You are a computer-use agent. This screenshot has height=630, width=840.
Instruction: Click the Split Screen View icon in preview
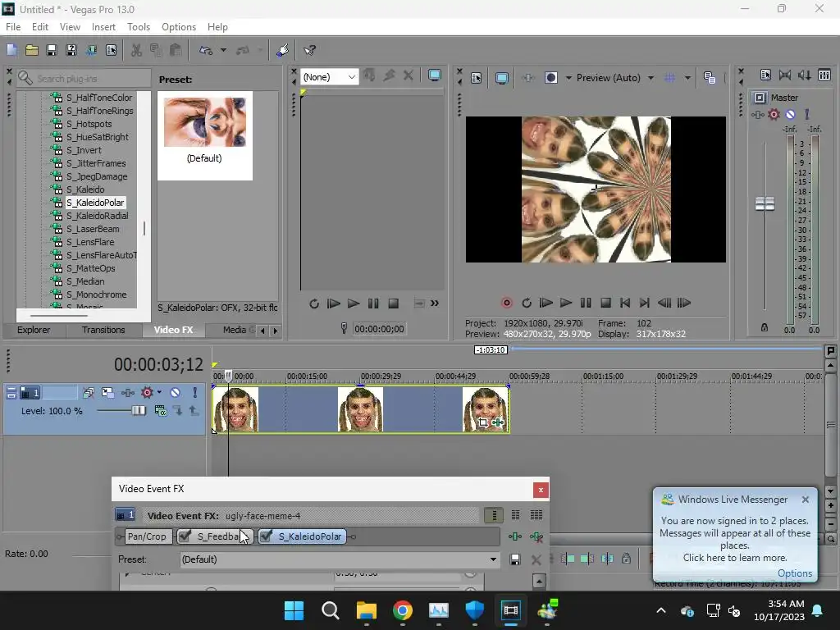550,78
